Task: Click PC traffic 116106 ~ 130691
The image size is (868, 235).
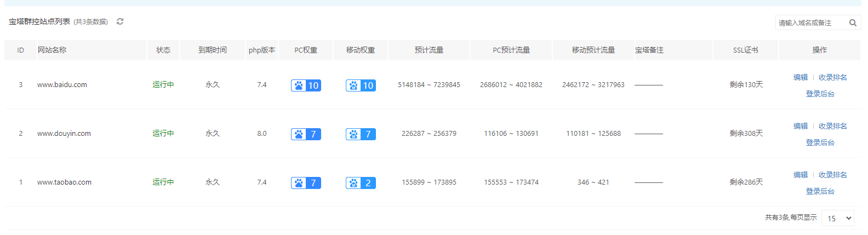Action: 511,134
